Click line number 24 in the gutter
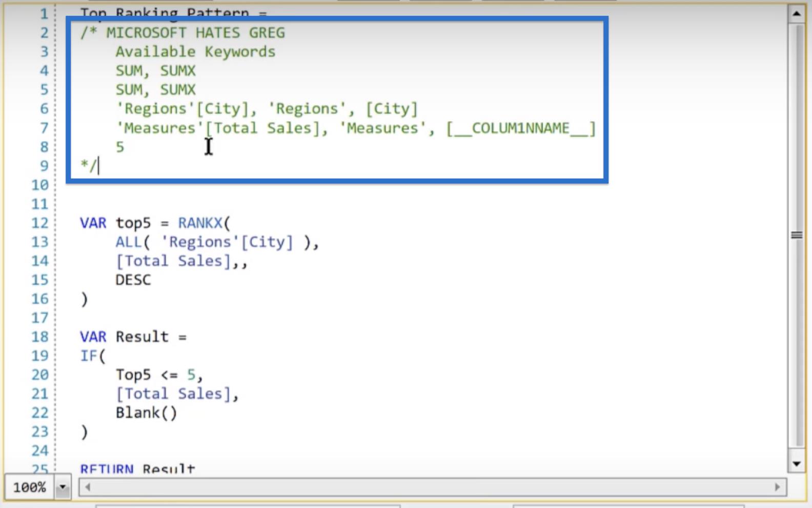This screenshot has width=812, height=508. tap(40, 451)
